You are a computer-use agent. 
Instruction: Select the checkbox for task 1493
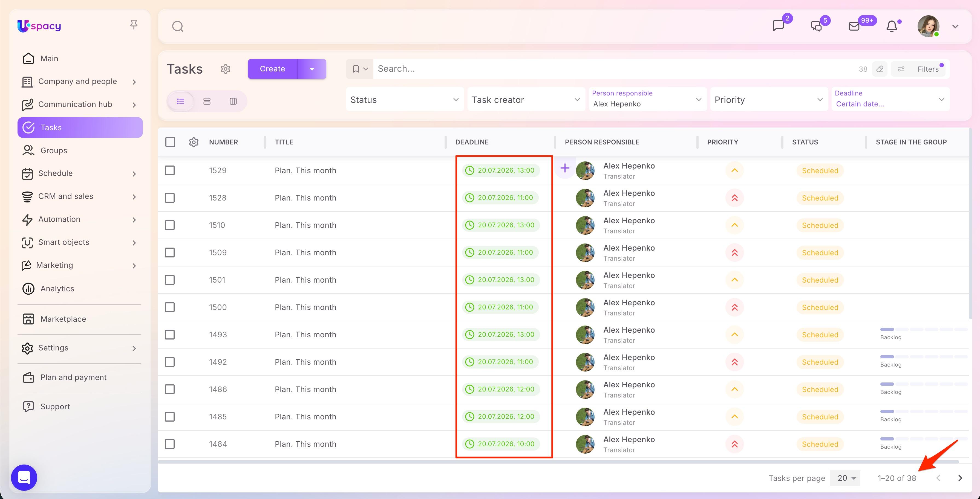click(x=170, y=335)
